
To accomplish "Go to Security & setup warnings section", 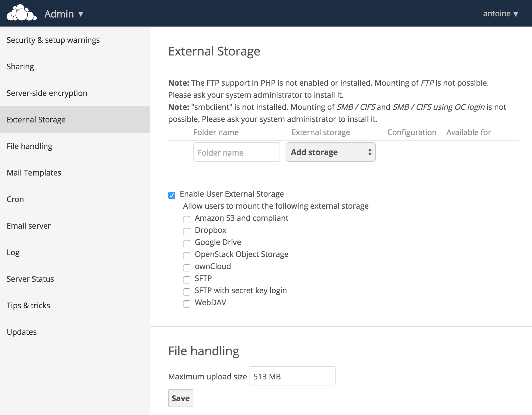I will tap(53, 40).
